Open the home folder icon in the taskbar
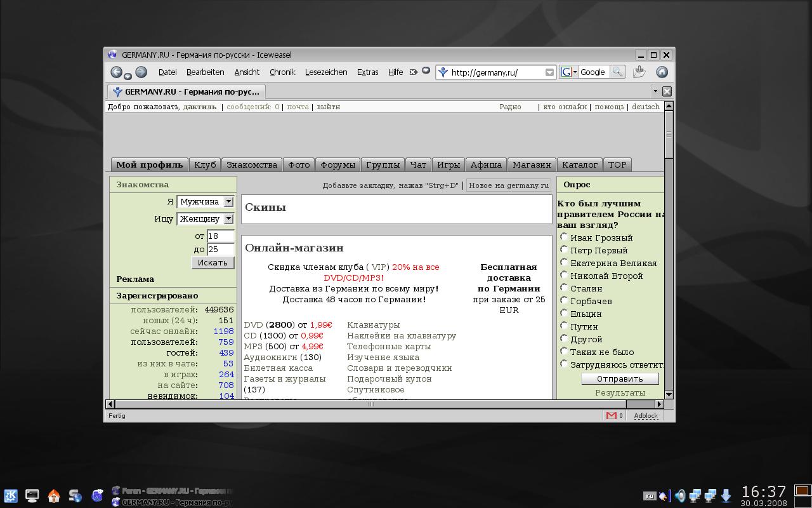The image size is (812, 508). [x=54, y=496]
